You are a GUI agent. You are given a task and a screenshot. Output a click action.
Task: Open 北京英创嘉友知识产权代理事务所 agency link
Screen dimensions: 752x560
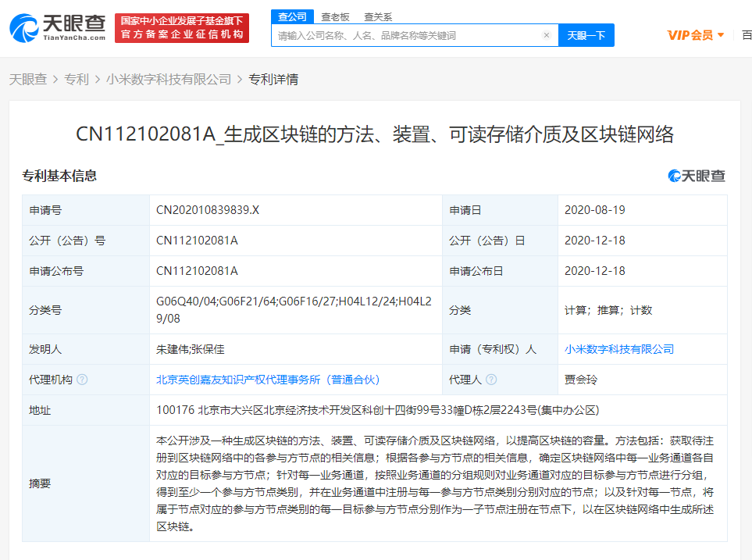(x=268, y=380)
